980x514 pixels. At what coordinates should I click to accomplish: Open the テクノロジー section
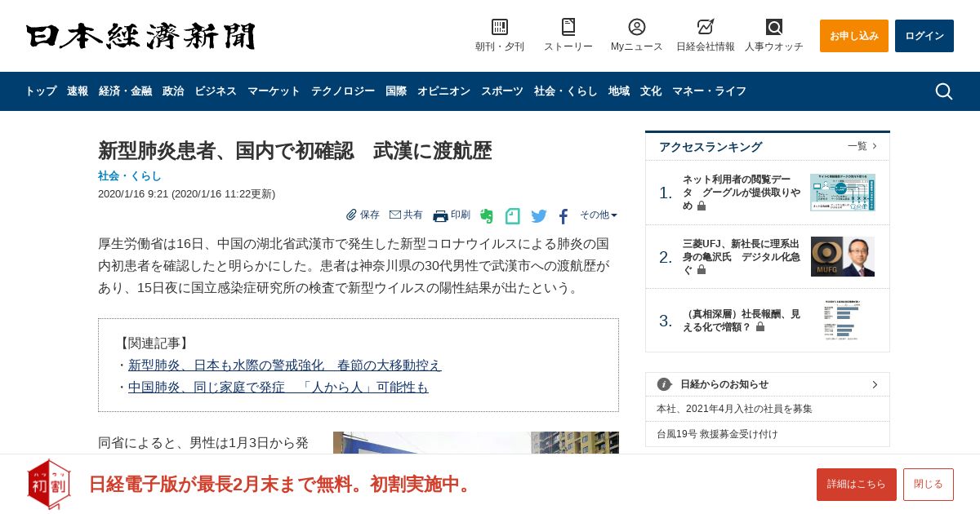tap(343, 91)
